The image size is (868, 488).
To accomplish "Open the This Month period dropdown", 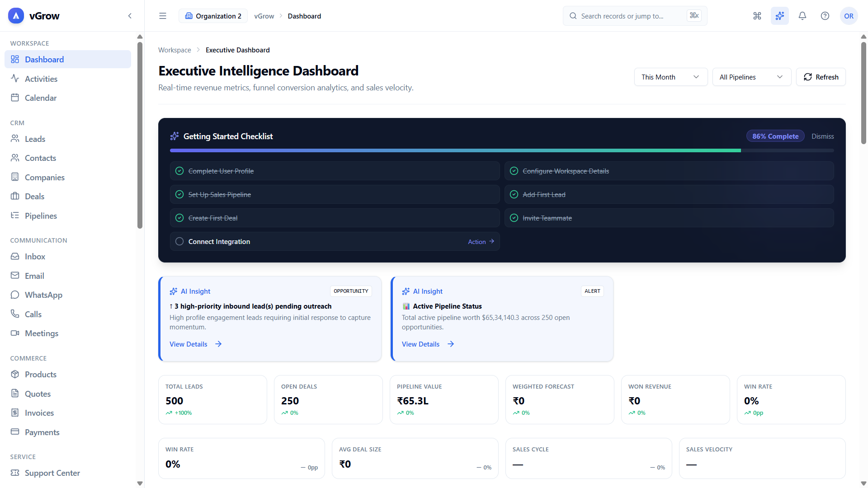I will point(671,77).
